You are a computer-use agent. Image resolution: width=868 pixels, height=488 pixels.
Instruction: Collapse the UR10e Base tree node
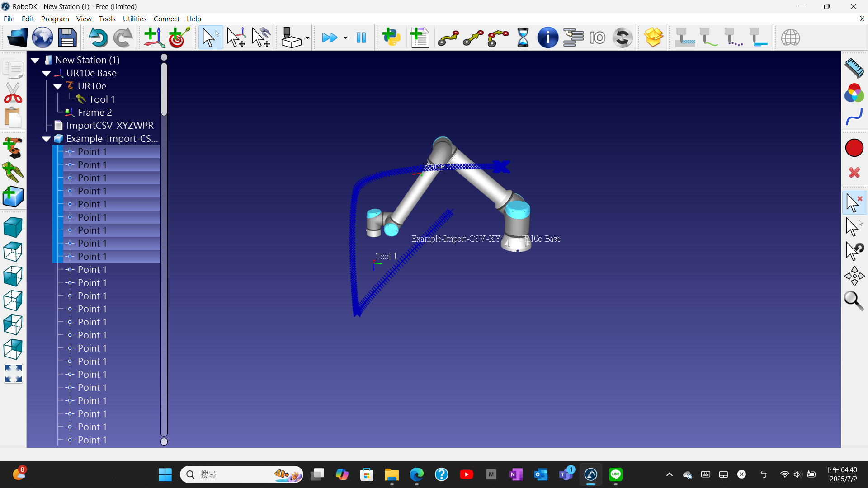46,73
